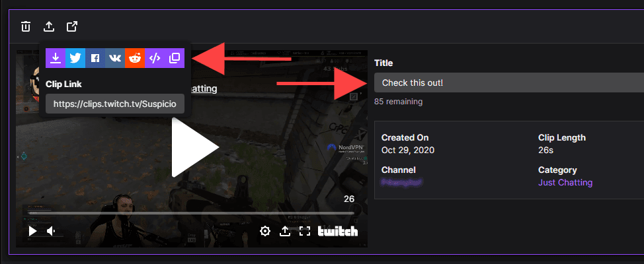The image size is (644, 264).
Task: Open the Just Chatting category link
Action: click(565, 182)
